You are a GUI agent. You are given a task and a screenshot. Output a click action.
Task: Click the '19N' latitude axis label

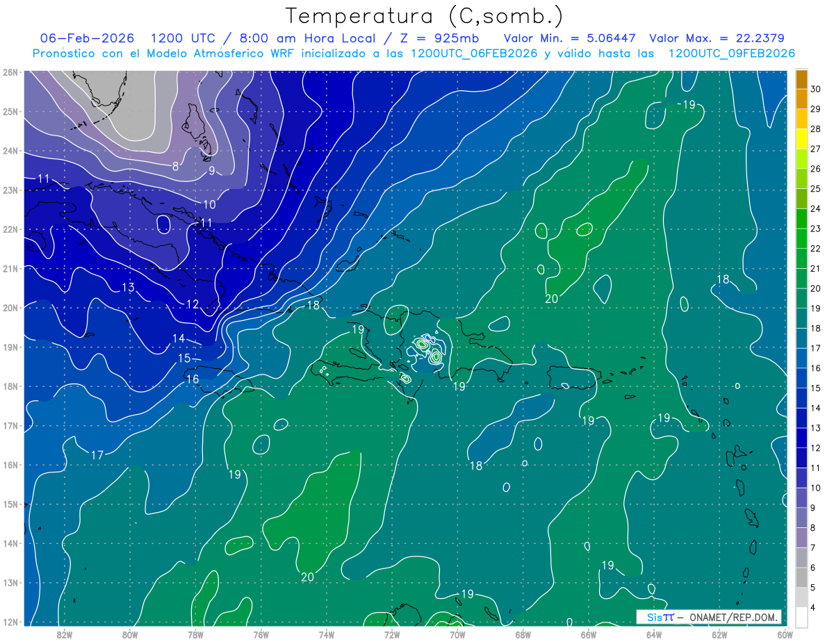coord(10,347)
